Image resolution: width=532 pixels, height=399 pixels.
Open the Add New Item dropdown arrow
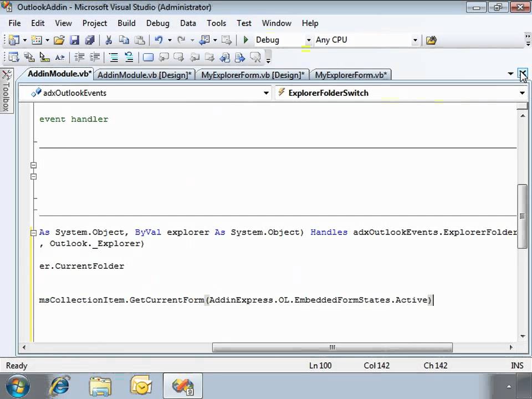47,40
